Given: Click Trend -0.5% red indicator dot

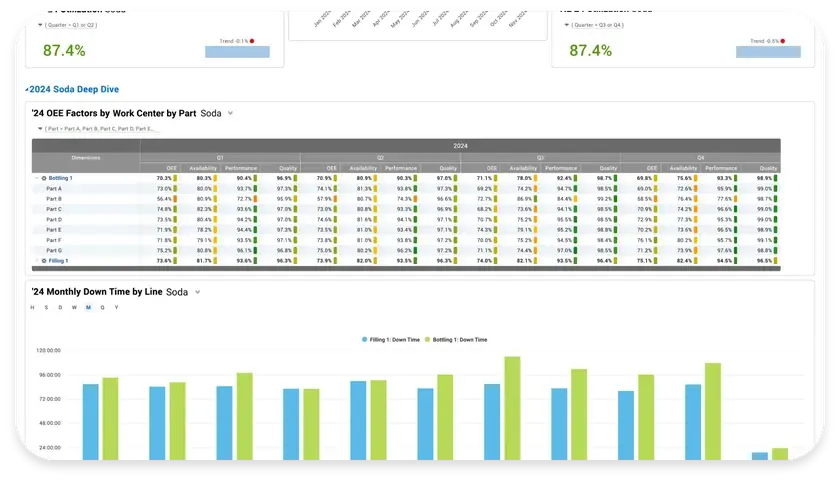Looking at the screenshot, I should pos(783,41).
